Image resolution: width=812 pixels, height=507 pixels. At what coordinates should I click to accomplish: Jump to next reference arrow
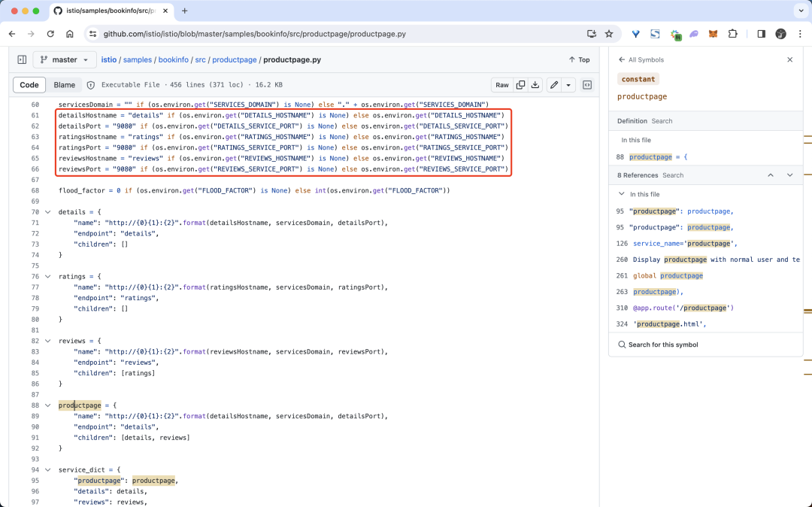789,175
